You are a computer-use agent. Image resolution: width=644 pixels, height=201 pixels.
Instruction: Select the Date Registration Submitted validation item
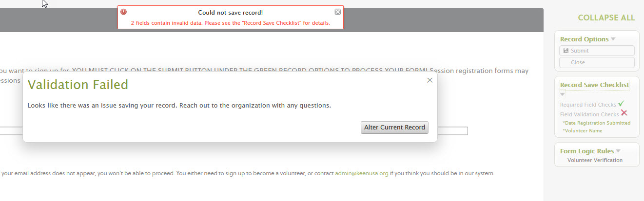596,123
